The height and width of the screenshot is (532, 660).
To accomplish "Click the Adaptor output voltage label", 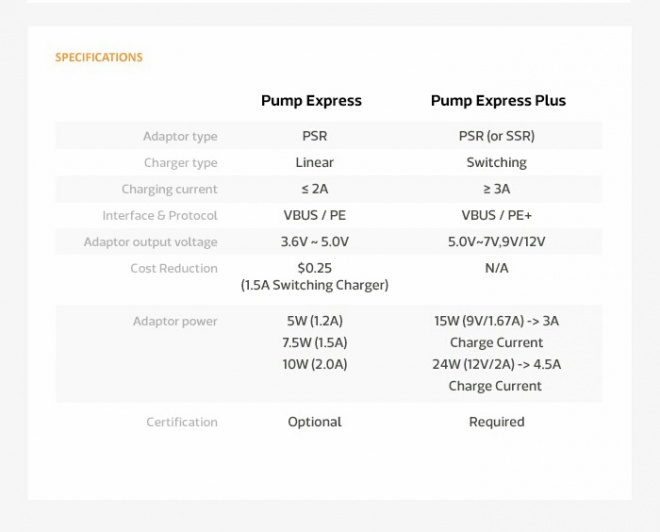I will (151, 242).
